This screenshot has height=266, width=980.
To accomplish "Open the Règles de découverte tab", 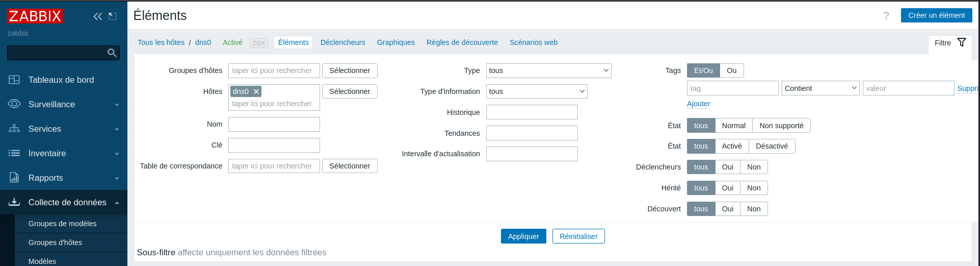I will (x=462, y=42).
